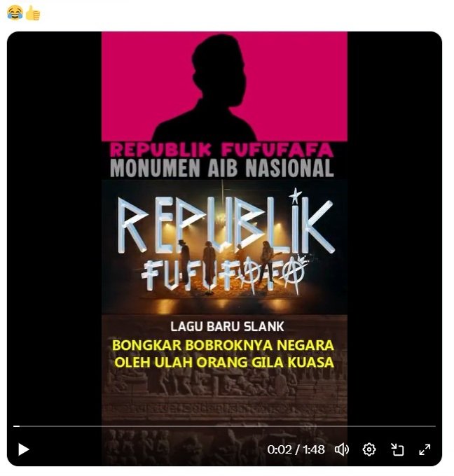This screenshot has height=476, width=454.
Task: Open video settings gear
Action: [369, 449]
